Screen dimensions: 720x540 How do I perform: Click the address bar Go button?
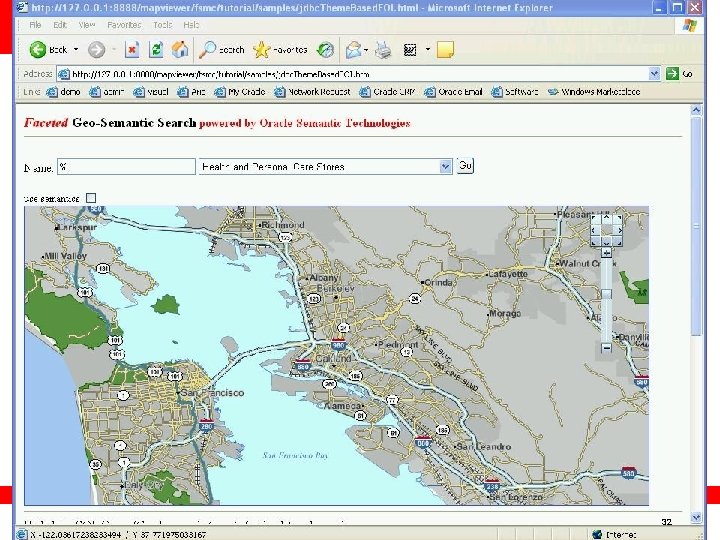[x=679, y=73]
